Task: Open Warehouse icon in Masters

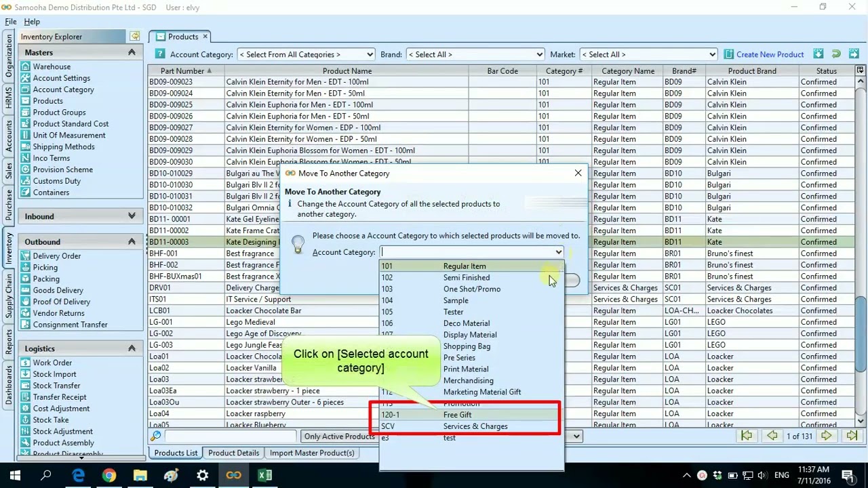Action: click(x=25, y=66)
